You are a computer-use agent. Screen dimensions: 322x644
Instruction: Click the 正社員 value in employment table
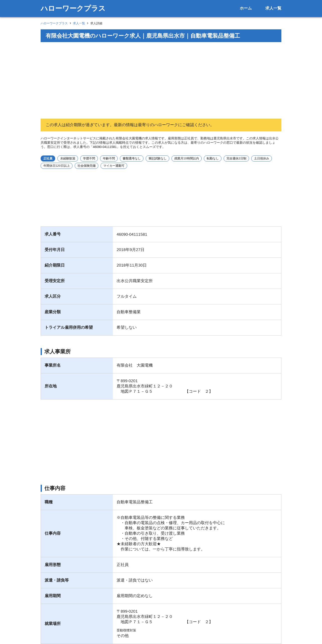click(x=123, y=565)
